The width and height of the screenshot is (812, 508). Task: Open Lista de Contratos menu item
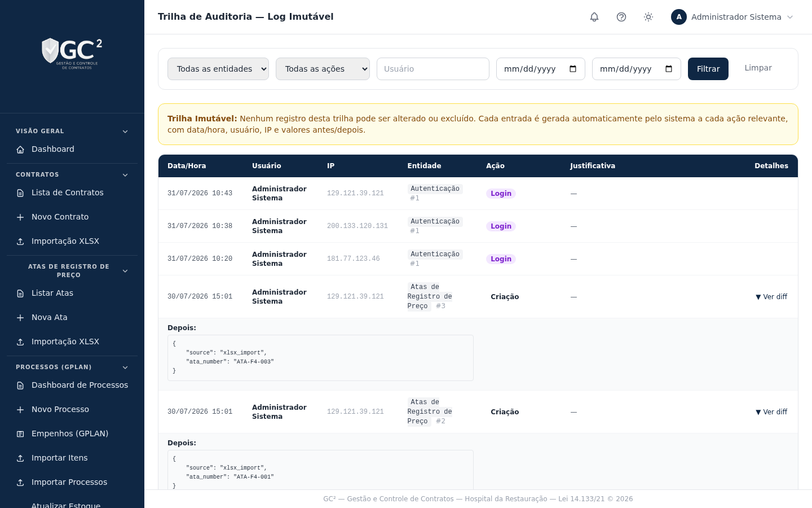(72, 192)
